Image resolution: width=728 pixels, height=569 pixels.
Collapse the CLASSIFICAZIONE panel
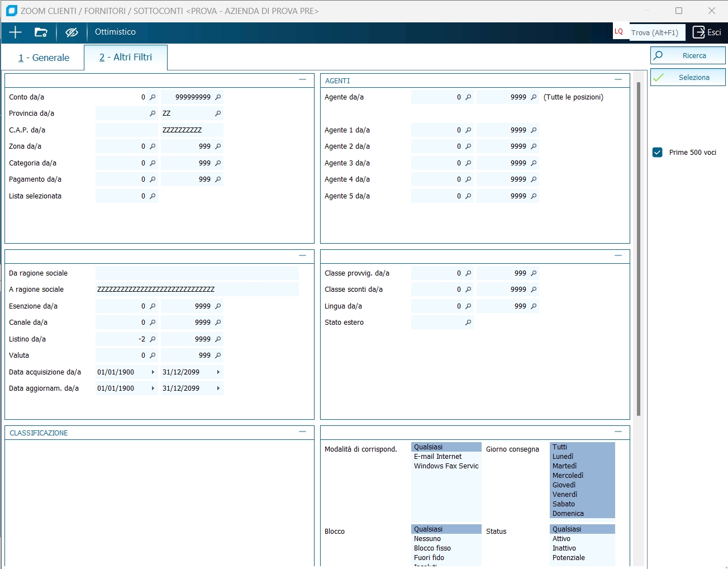pos(302,432)
